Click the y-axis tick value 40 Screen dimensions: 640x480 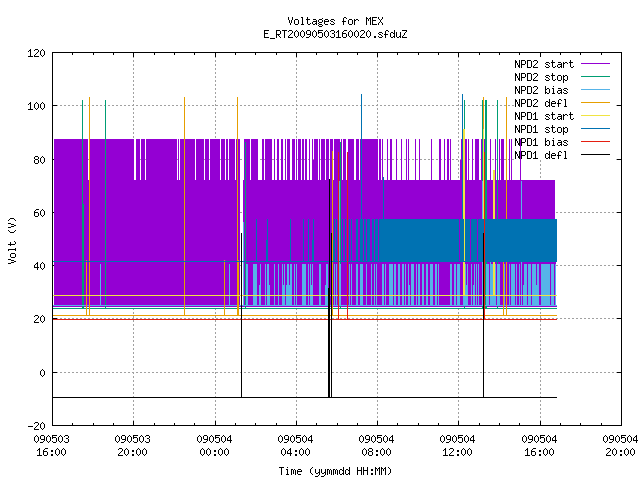39,266
